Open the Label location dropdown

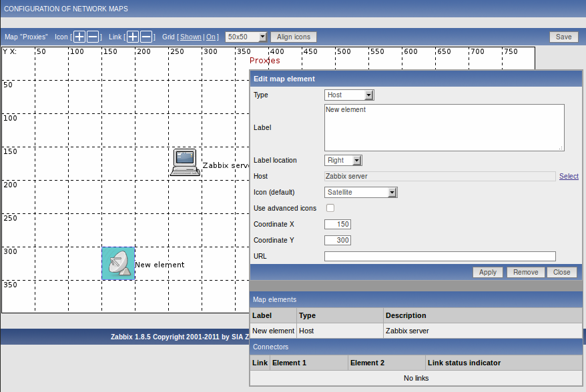[343, 160]
